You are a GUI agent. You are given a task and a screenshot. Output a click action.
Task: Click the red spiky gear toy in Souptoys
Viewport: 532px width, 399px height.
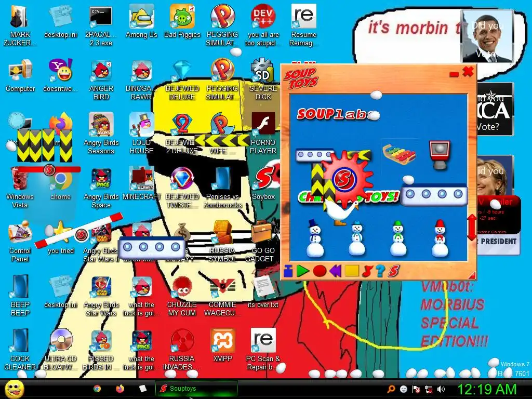[x=345, y=179]
